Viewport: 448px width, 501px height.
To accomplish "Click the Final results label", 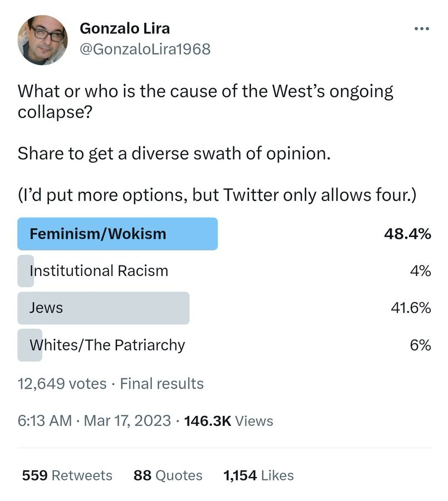I will [x=162, y=384].
